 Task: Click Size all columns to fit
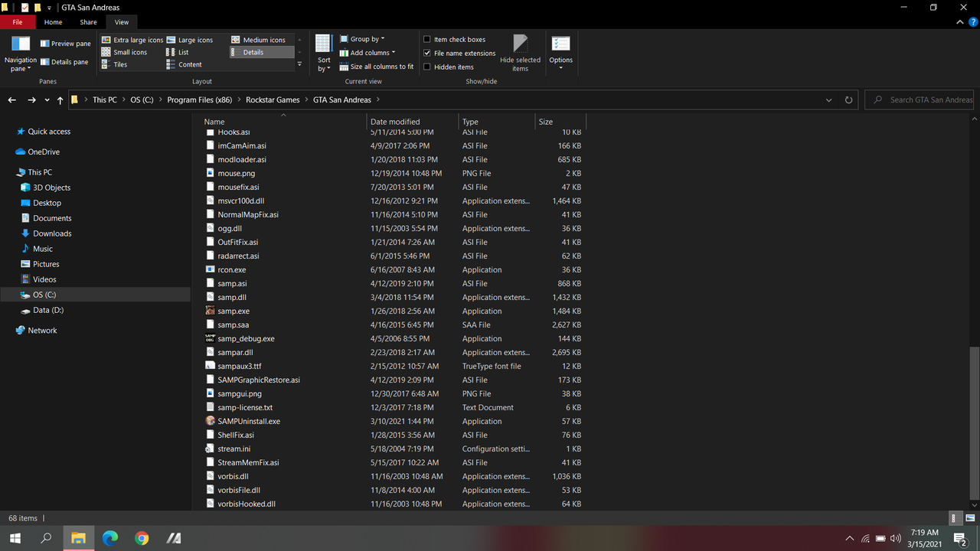[x=376, y=67]
